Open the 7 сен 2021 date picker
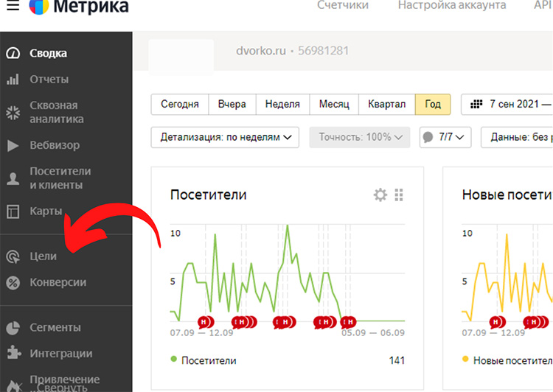 [x=507, y=105]
